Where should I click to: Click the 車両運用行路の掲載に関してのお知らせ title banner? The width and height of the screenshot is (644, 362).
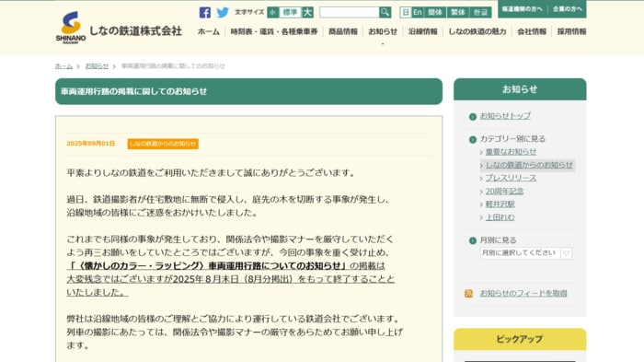pyautogui.click(x=249, y=91)
